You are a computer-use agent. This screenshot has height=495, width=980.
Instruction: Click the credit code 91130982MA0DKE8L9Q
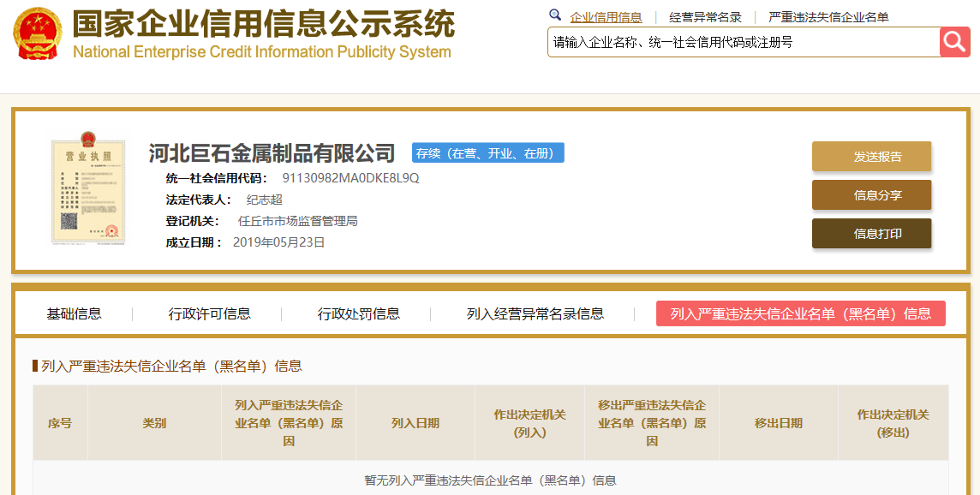pos(350,178)
